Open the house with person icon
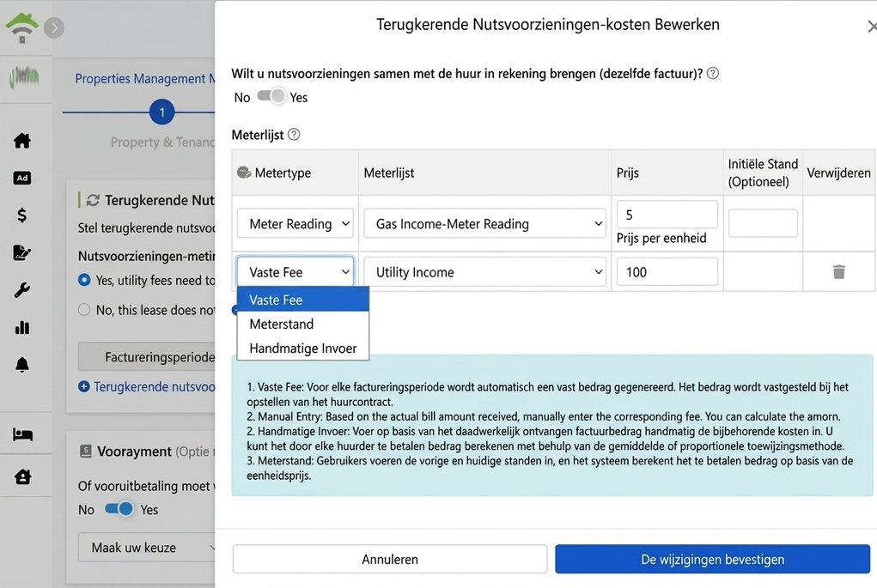Viewport: 877px width, 588px height. (23, 476)
